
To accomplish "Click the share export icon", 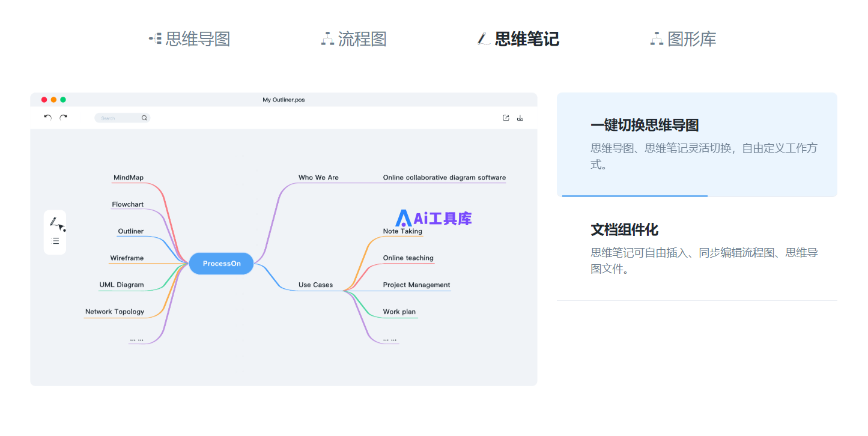I will click(x=506, y=118).
